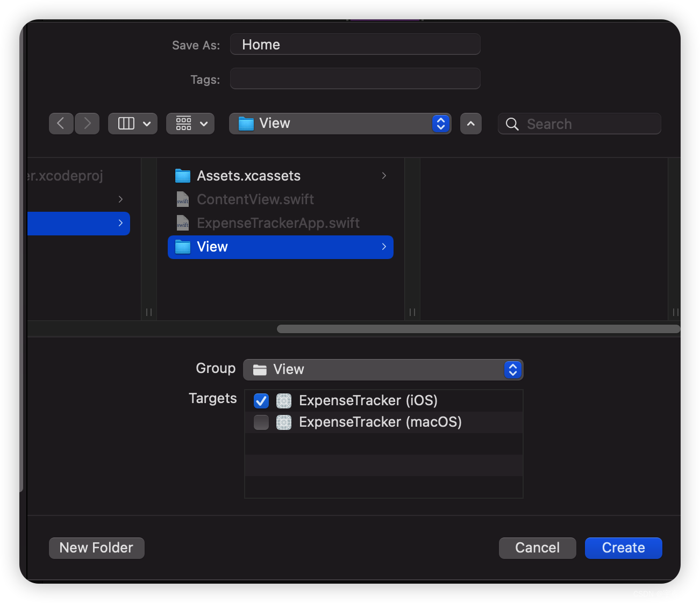Click the New Folder button
Screen dimensions: 700x603
[x=97, y=548]
